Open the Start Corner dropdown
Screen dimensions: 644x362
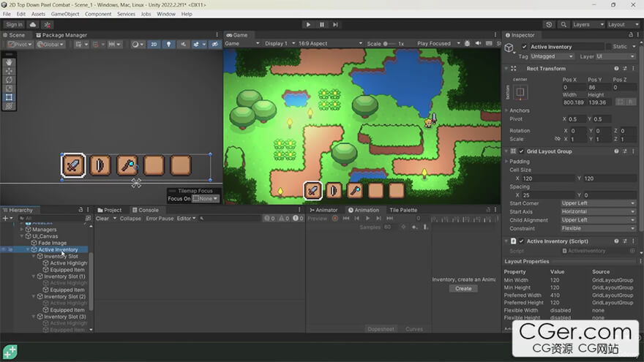coord(598,203)
